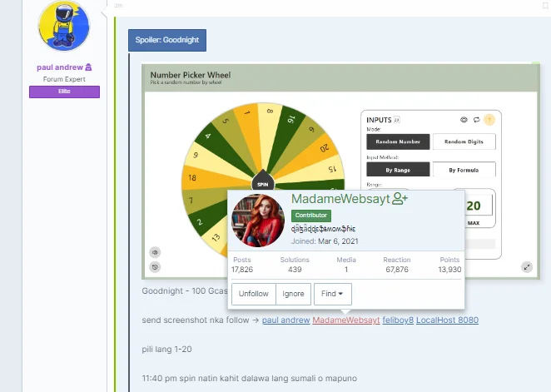Click MadameWebsayt mention link in post
Screen dimensions: 551x392
pyautogui.click(x=346, y=320)
